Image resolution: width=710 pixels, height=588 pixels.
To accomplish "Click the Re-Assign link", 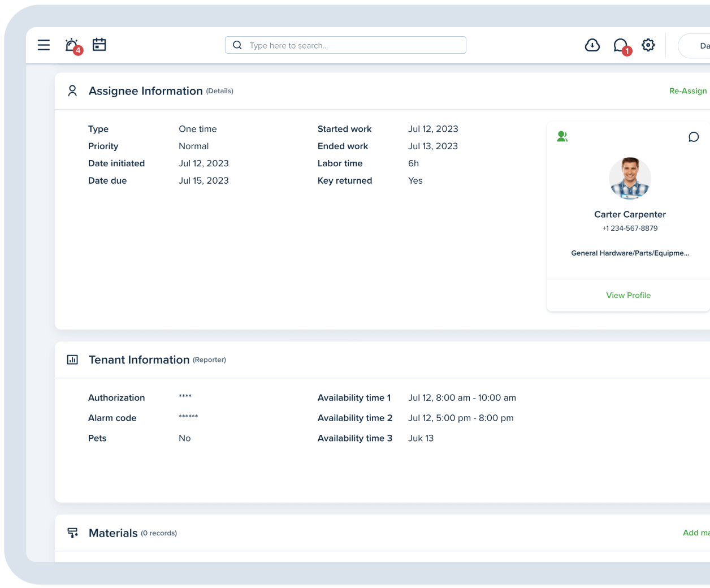I will [x=688, y=90].
